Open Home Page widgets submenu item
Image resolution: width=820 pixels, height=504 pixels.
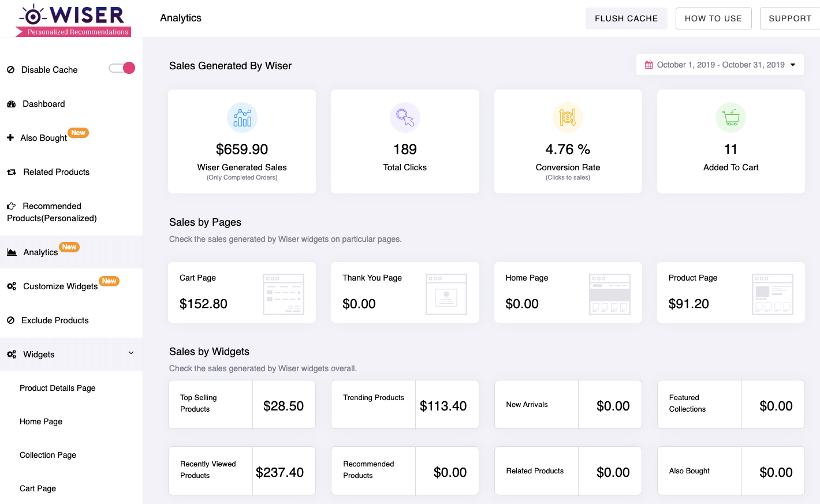41,421
